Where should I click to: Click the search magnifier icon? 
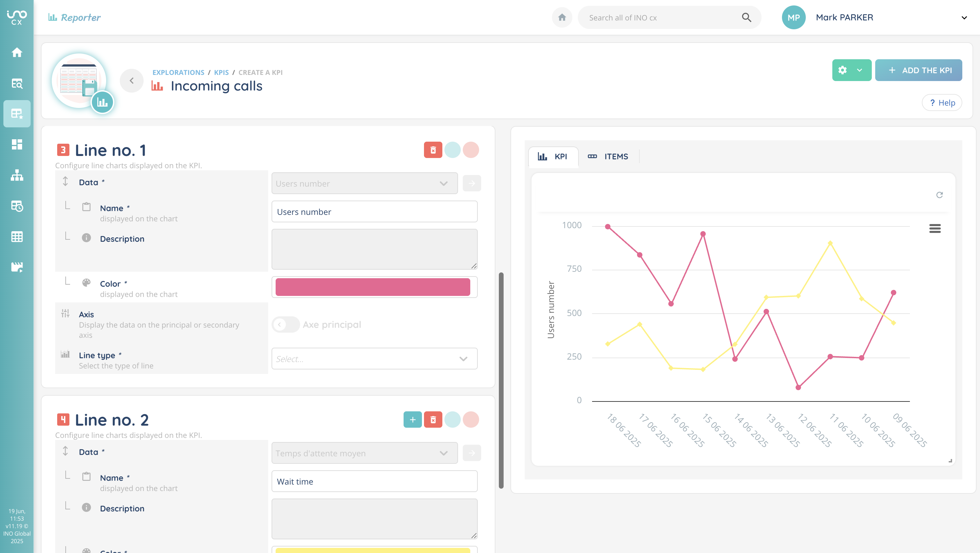[747, 17]
